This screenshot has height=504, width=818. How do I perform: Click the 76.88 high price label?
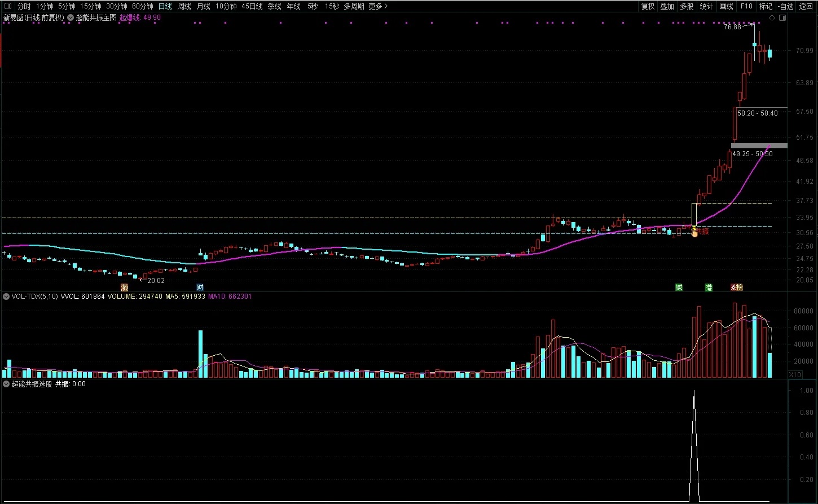[732, 27]
